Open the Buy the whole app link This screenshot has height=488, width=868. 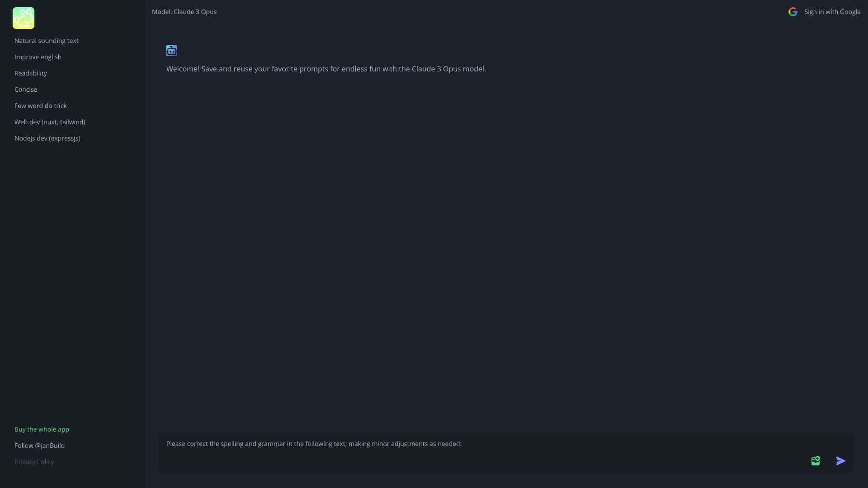42,429
